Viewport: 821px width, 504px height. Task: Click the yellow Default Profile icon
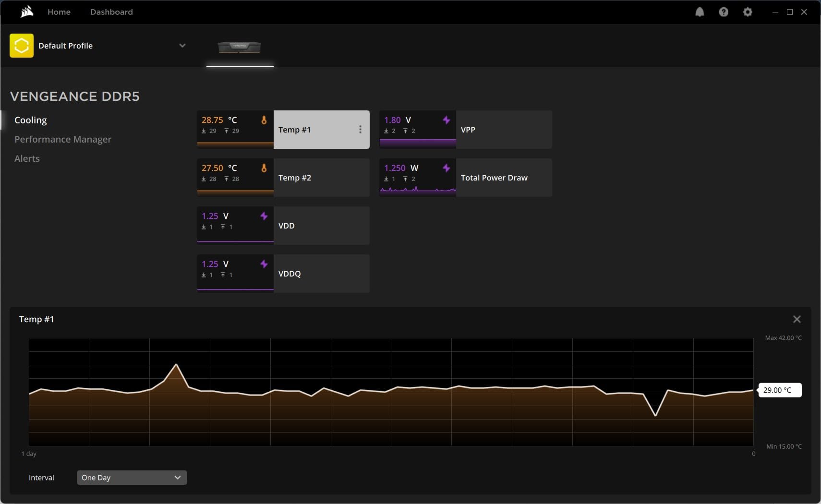pyautogui.click(x=22, y=46)
